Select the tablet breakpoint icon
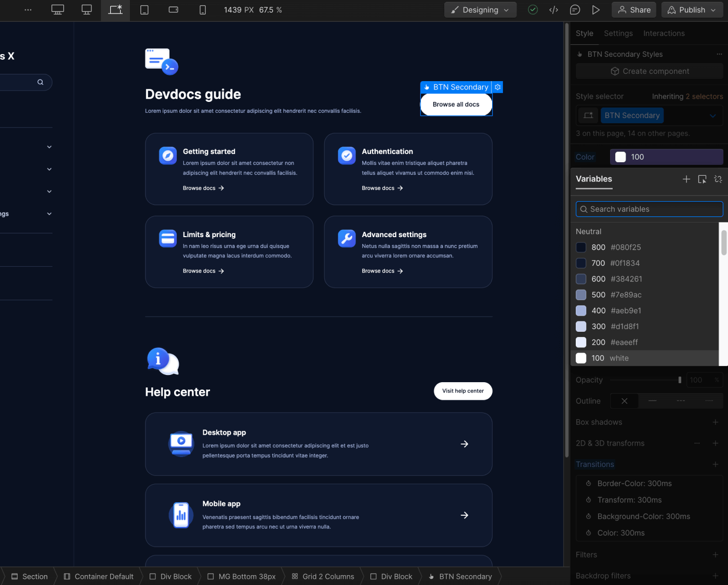Image resolution: width=728 pixels, height=585 pixels. pyautogui.click(x=144, y=9)
